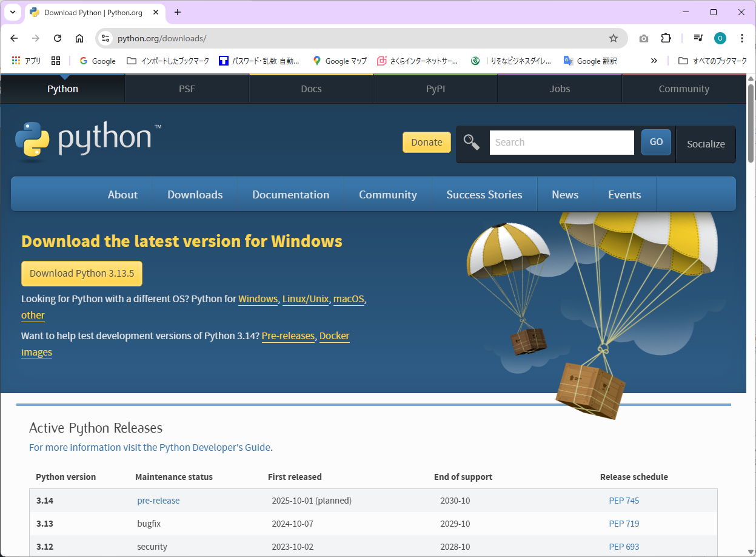Viewport: 756px width, 557px height.
Task: Click the search magnifier icon
Action: point(471,142)
